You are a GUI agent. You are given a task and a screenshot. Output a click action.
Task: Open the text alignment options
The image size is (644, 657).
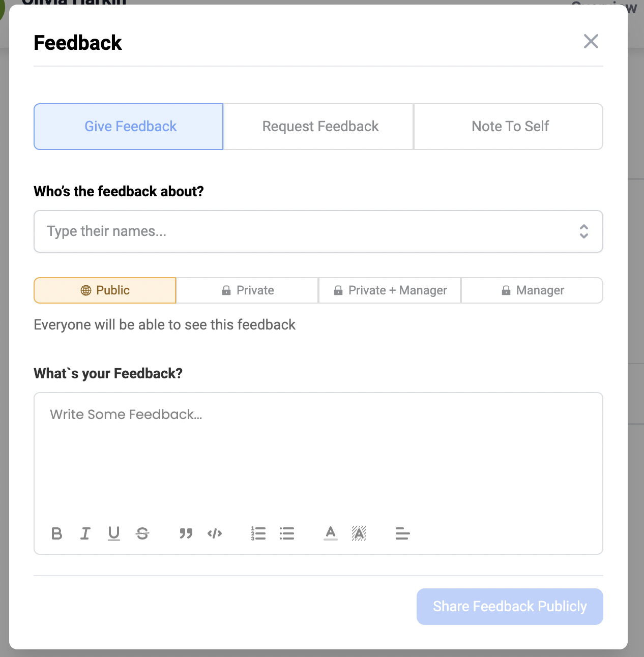coord(403,533)
